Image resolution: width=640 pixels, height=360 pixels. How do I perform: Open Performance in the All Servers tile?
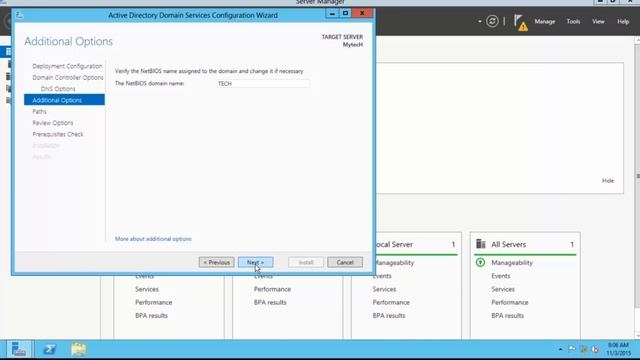pos(510,302)
